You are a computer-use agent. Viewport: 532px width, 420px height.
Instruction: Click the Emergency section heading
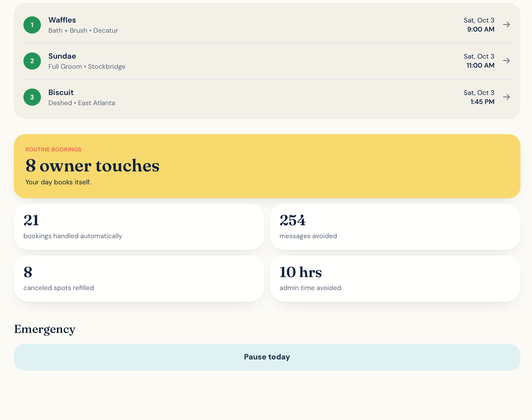(x=45, y=329)
